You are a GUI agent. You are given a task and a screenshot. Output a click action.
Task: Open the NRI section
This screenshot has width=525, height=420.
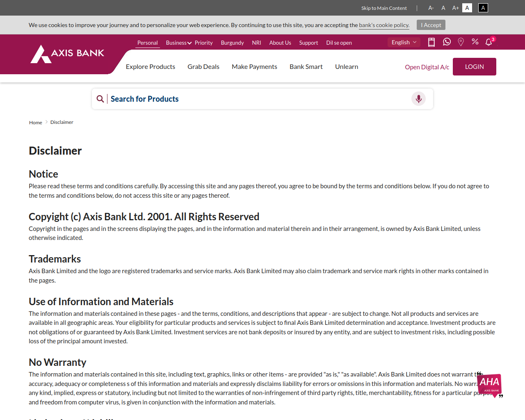tap(257, 43)
